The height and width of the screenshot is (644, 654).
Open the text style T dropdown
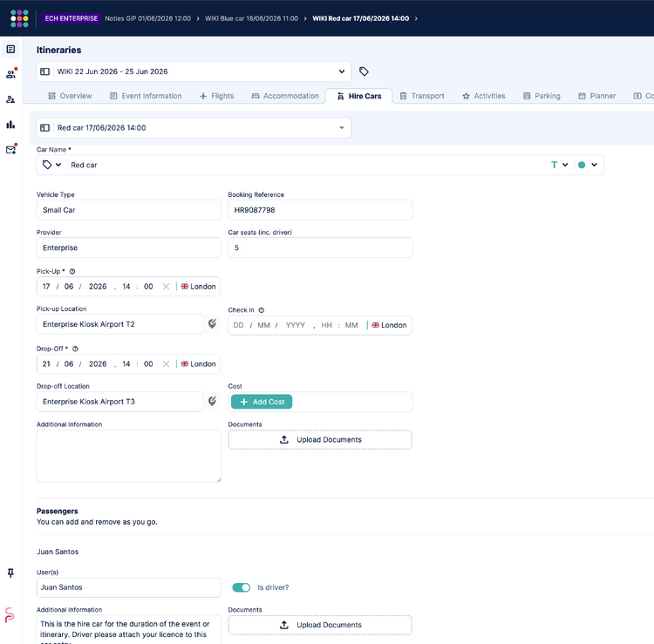click(x=560, y=165)
